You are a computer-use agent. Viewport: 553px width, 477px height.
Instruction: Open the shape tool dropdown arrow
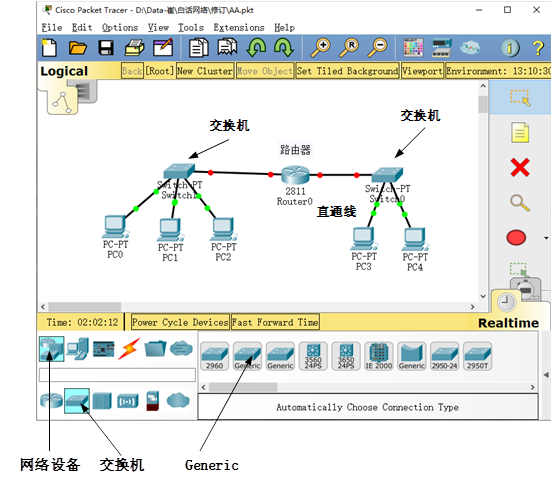pos(546,238)
